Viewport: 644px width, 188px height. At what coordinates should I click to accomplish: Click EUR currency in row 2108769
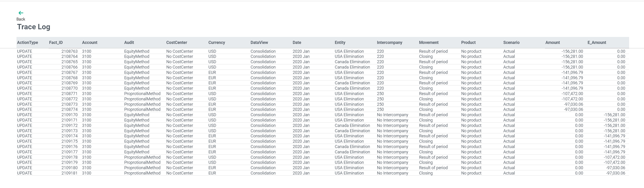click(x=212, y=83)
